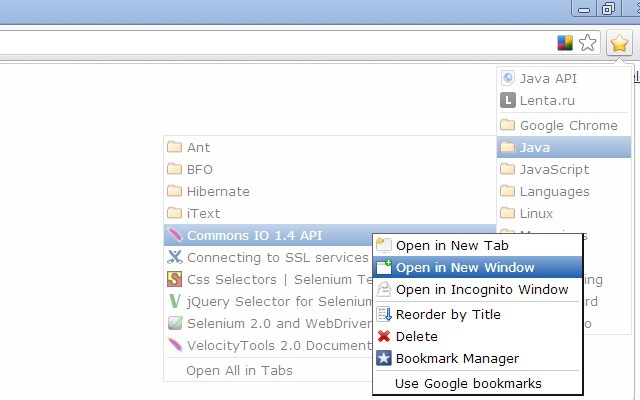Click the Selenium 2.0 and WebDriver bookmark
This screenshot has height=400, width=640.
270,323
